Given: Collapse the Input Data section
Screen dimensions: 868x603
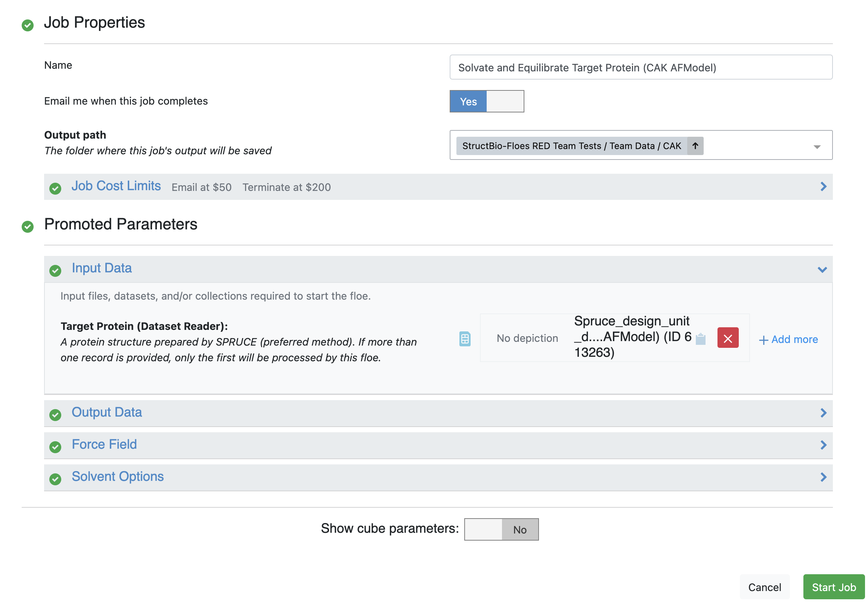Looking at the screenshot, I should (x=822, y=270).
